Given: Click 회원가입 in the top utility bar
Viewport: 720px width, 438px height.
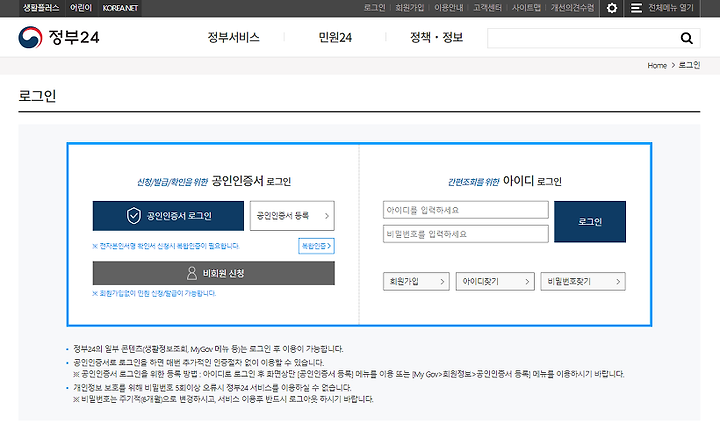Looking at the screenshot, I should coord(410,8).
